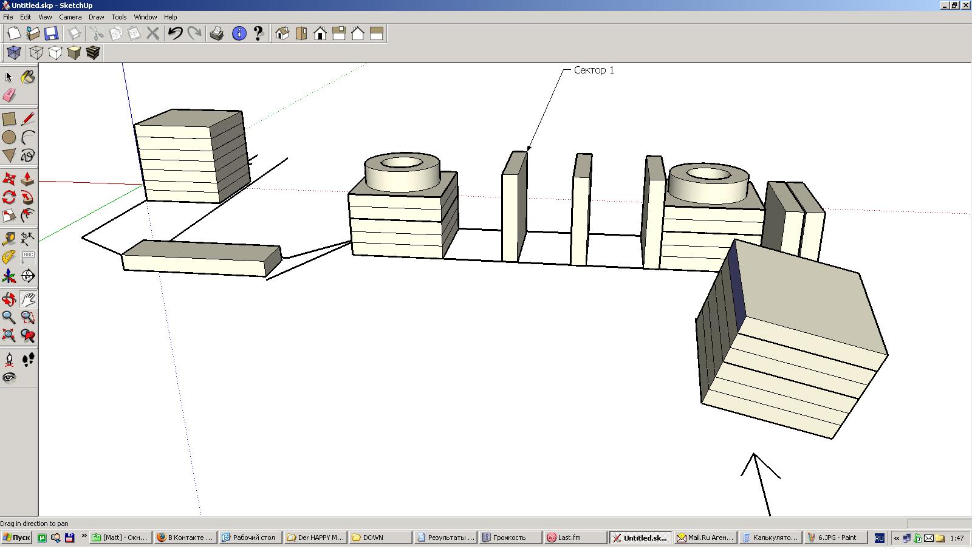Activate the Rotate tool

click(x=9, y=197)
